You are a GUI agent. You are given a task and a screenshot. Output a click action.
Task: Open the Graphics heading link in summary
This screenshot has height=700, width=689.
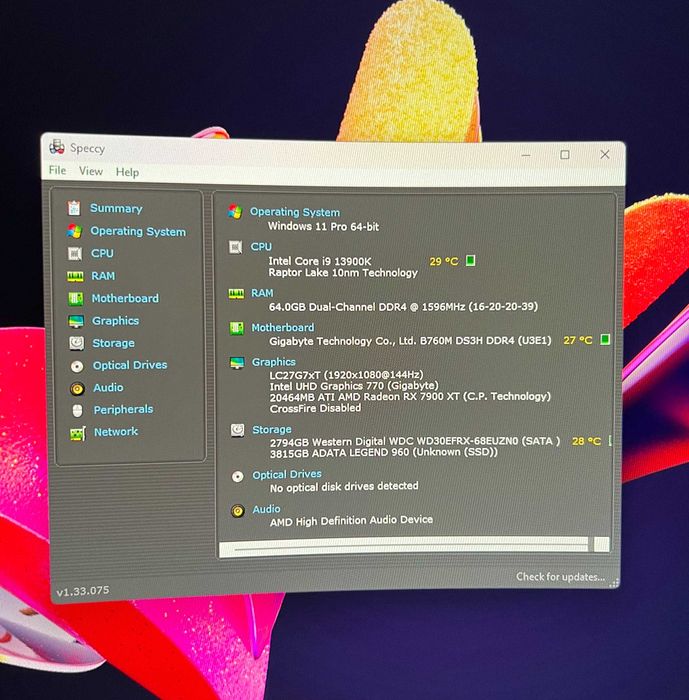click(274, 362)
